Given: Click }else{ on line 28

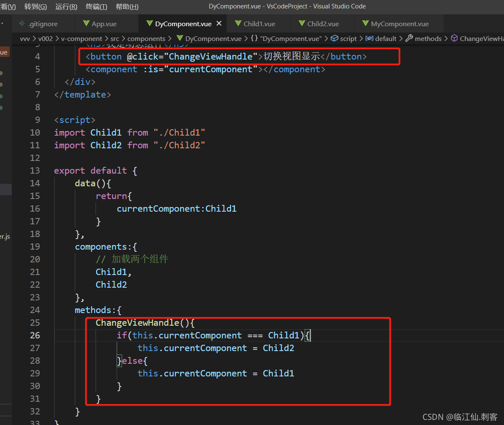Looking at the screenshot, I should [132, 361].
